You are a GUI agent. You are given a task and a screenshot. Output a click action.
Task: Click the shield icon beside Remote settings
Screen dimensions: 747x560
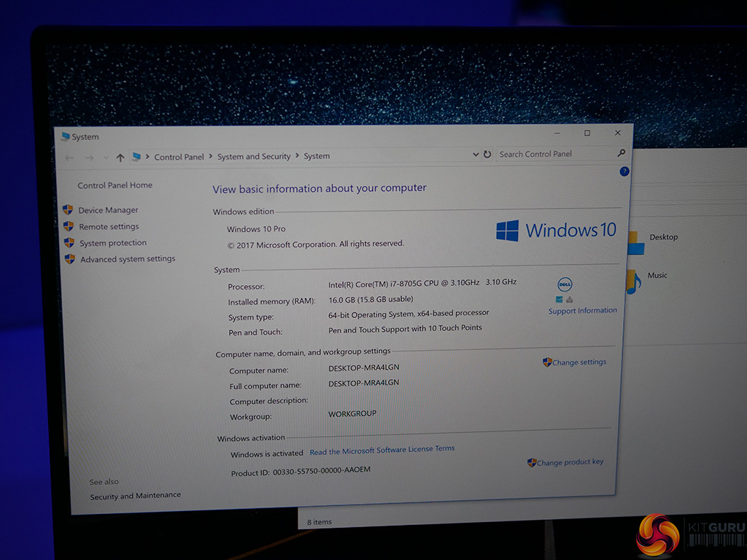pyautogui.click(x=69, y=226)
